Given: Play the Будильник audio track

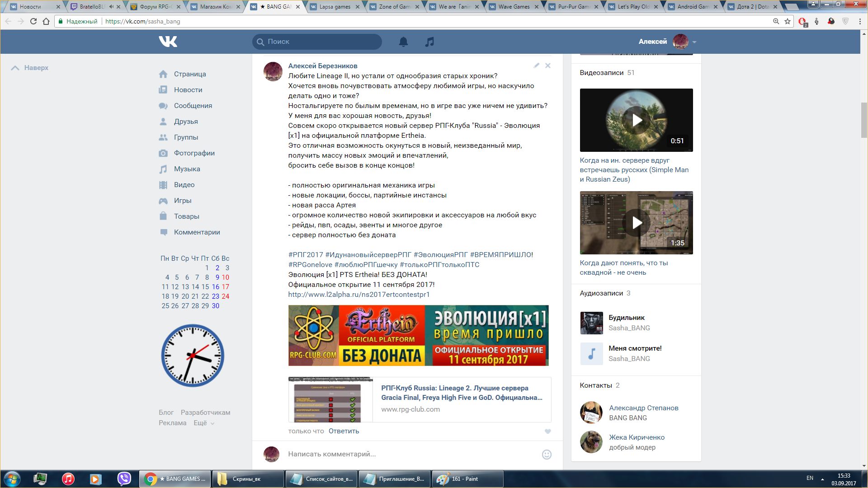Looking at the screenshot, I should 591,323.
